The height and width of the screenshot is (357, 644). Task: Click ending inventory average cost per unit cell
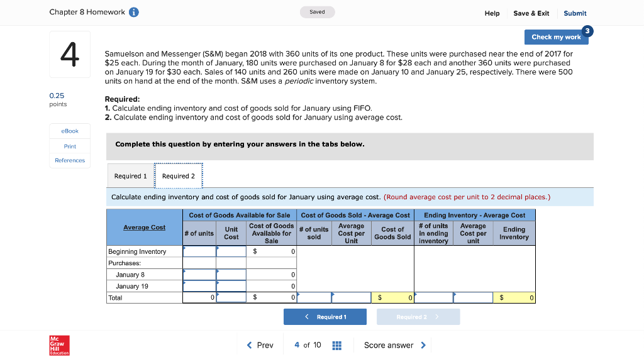point(473,297)
